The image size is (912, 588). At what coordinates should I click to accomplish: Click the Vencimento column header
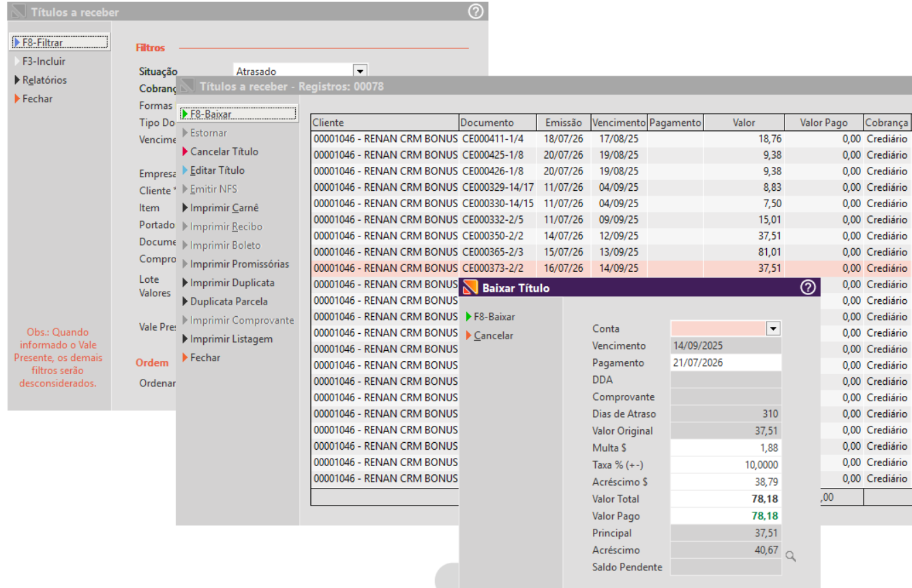click(x=619, y=123)
